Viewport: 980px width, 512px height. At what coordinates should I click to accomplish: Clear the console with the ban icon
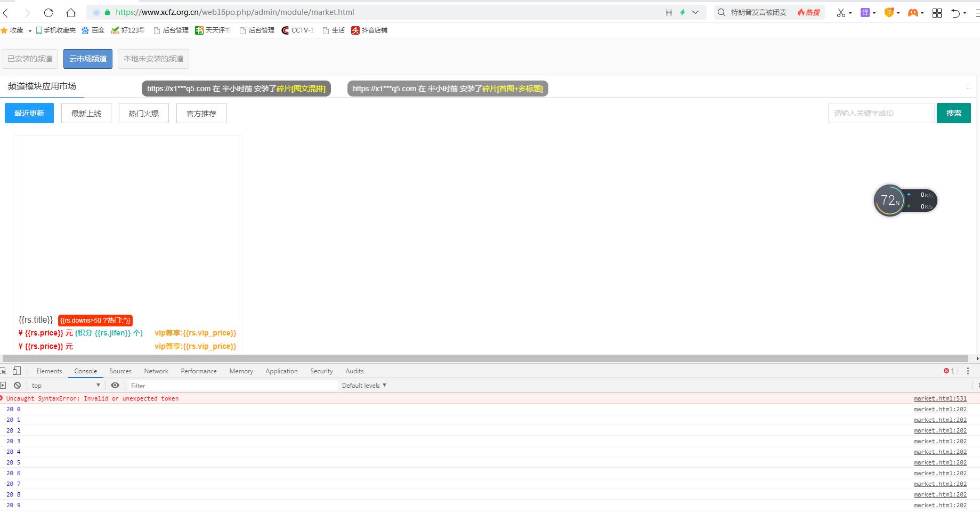18,385
